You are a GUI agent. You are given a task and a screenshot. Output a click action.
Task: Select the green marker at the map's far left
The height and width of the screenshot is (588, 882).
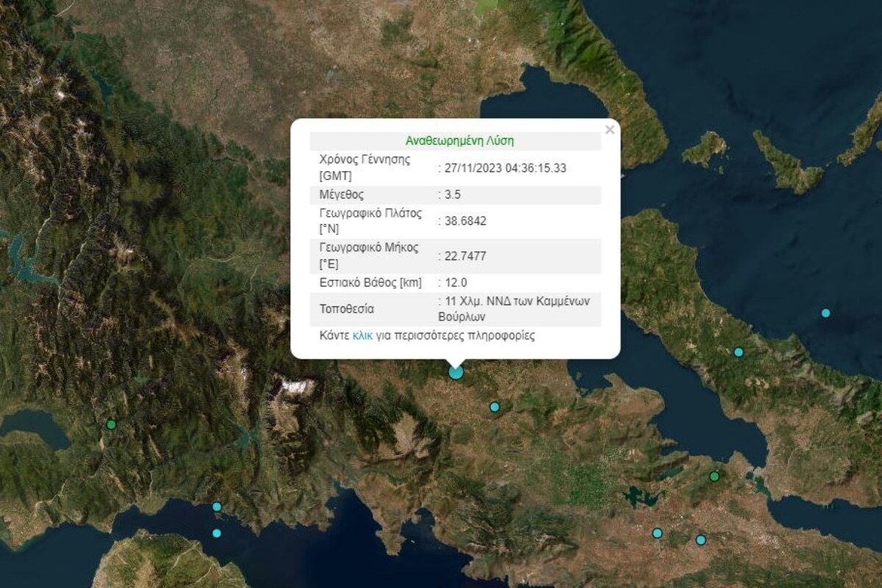coord(111,424)
